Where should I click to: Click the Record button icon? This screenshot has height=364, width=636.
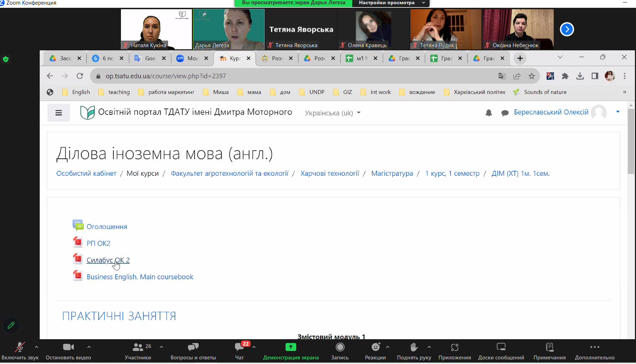[340, 347]
